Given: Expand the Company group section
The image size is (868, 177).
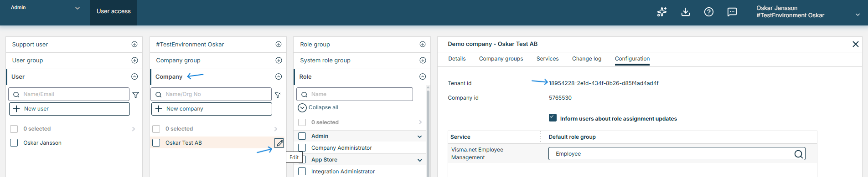Looking at the screenshot, I should [x=279, y=60].
